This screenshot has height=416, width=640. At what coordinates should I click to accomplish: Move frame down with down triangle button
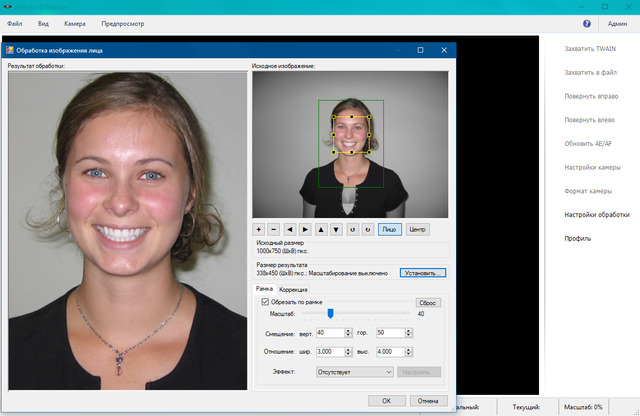[336, 229]
